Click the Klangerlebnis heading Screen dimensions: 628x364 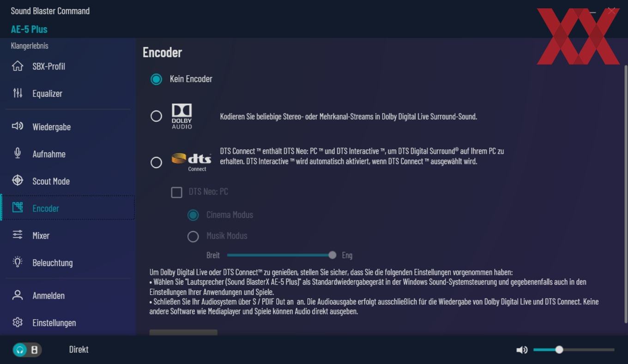[30, 46]
